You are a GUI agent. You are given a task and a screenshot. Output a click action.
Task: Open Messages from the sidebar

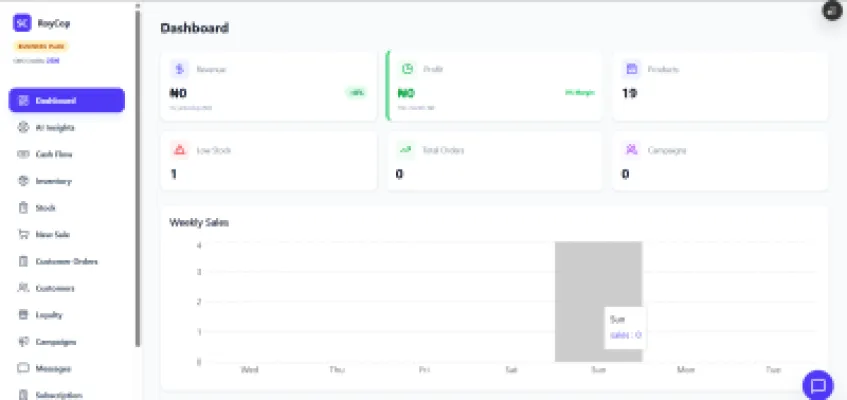52,368
